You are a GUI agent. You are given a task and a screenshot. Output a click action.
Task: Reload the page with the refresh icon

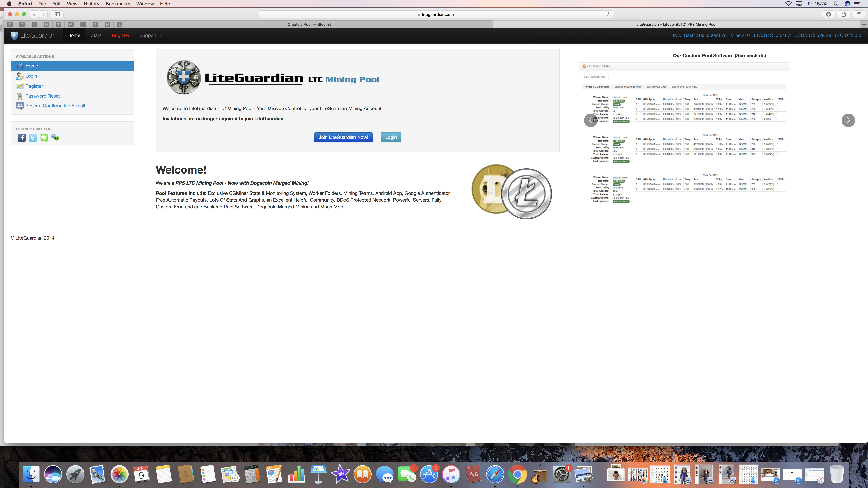coord(608,14)
